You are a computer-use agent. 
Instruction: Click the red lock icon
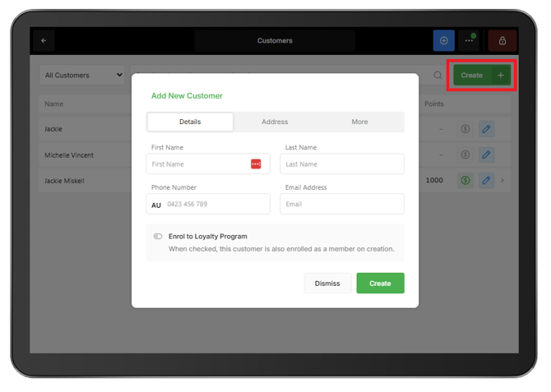(502, 41)
